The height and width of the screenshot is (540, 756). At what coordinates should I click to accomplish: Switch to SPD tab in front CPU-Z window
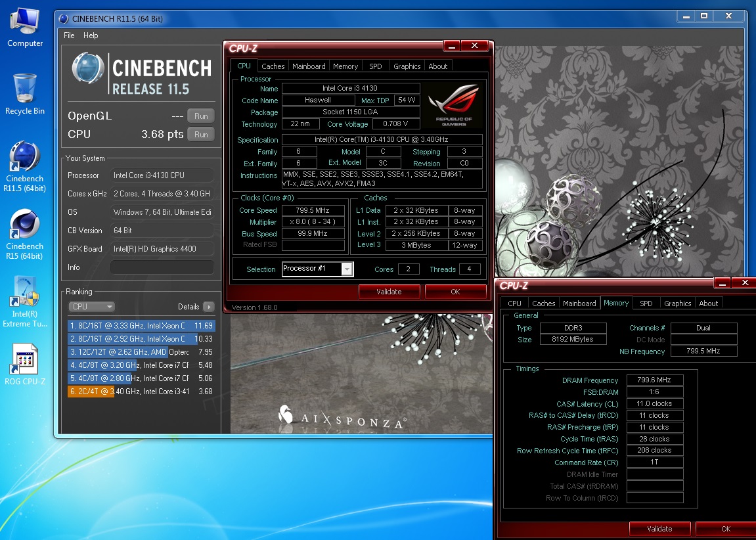376,66
